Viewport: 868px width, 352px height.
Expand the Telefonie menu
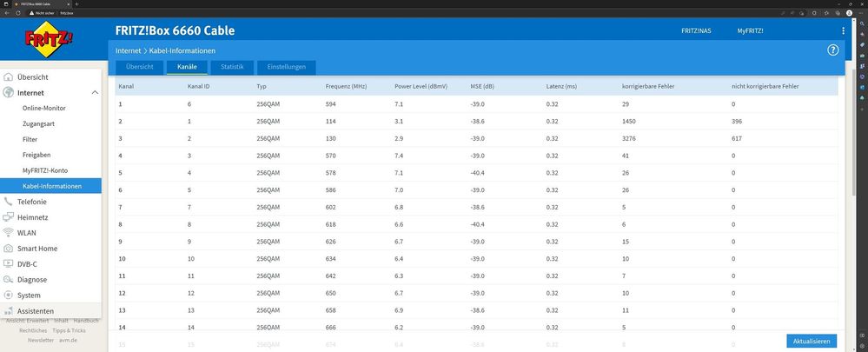pyautogui.click(x=51, y=202)
